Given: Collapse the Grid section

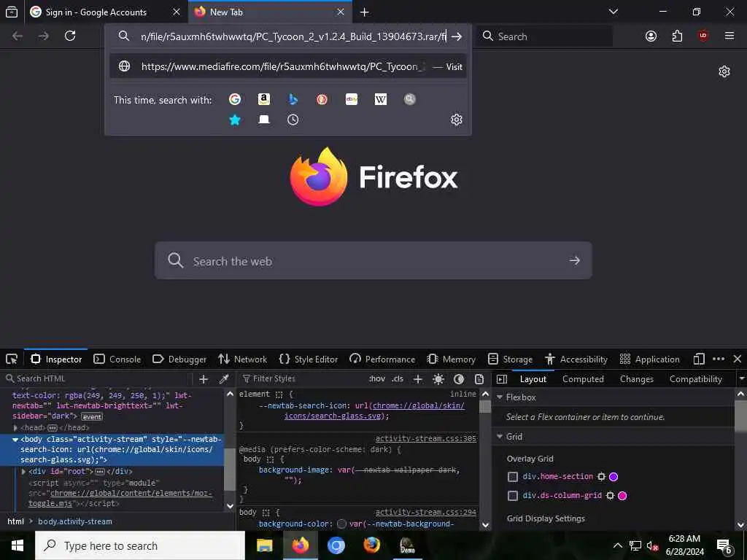Looking at the screenshot, I should point(500,437).
